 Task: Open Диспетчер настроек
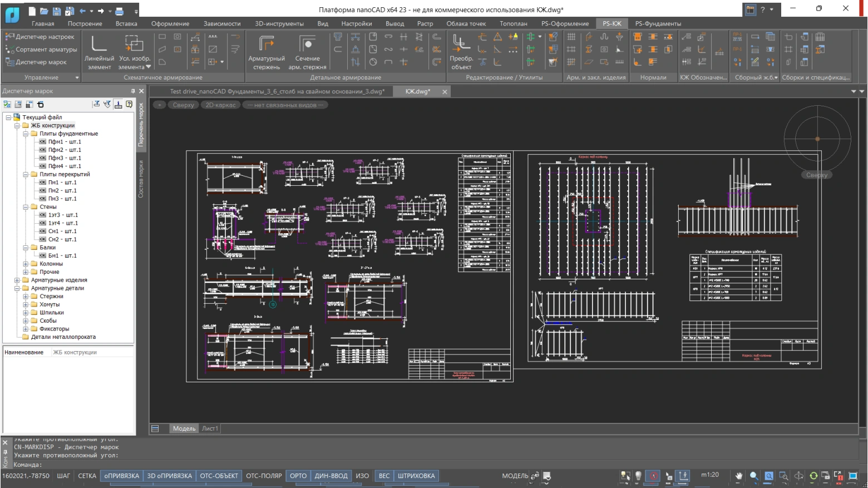(40, 37)
